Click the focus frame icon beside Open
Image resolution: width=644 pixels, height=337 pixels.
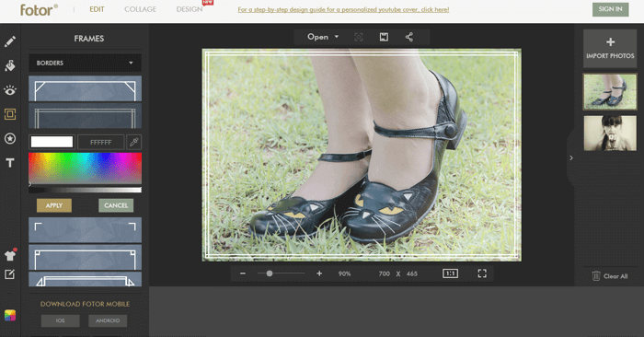[x=359, y=37]
